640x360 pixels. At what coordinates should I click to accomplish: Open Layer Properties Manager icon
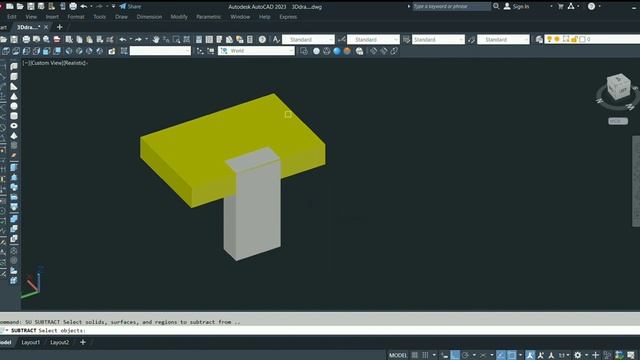pos(539,40)
